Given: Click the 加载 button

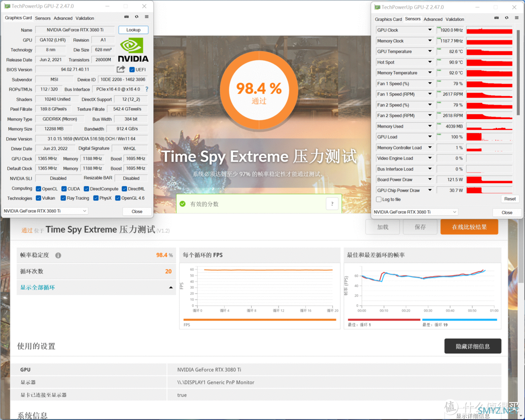Looking at the screenshot, I should 383,227.
